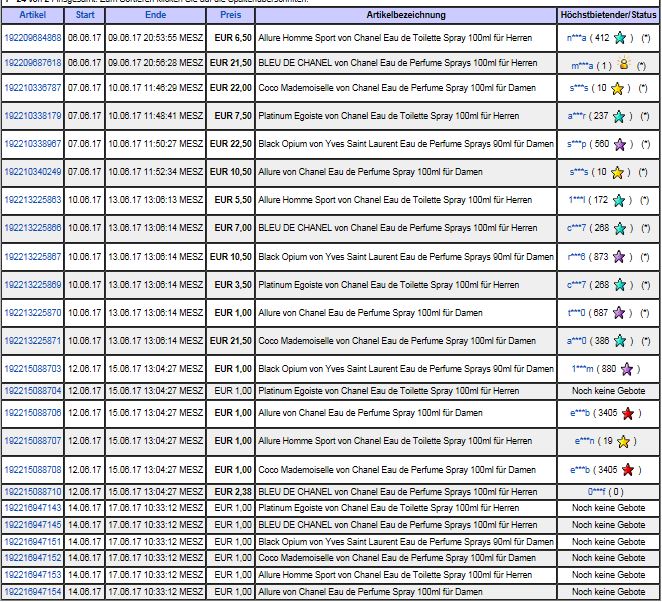View profile of bidder 0***f
The height and width of the screenshot is (602, 662).
tap(597, 492)
